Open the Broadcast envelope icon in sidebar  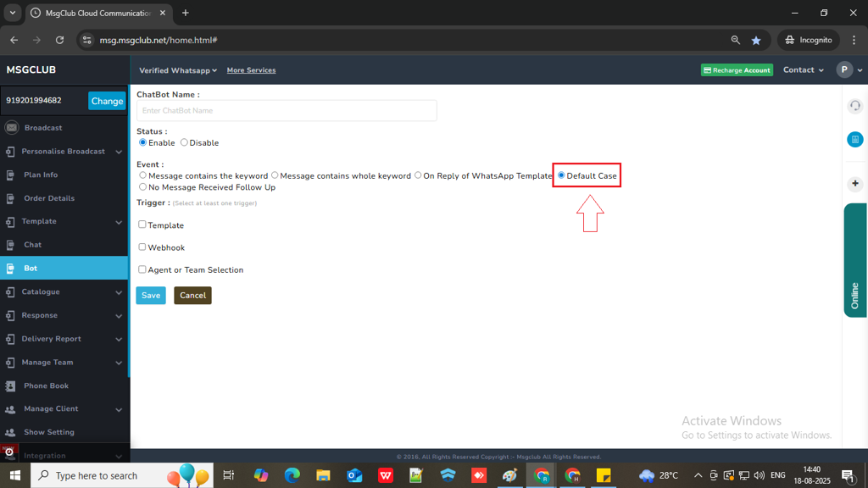(12, 128)
